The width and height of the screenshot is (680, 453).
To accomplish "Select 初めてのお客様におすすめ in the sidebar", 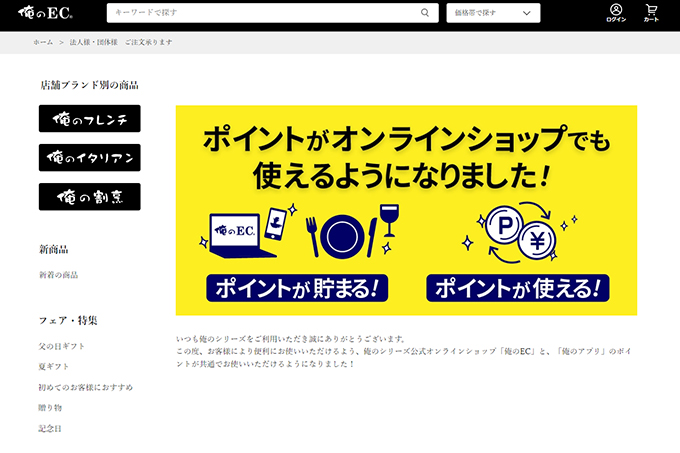I will [x=85, y=387].
